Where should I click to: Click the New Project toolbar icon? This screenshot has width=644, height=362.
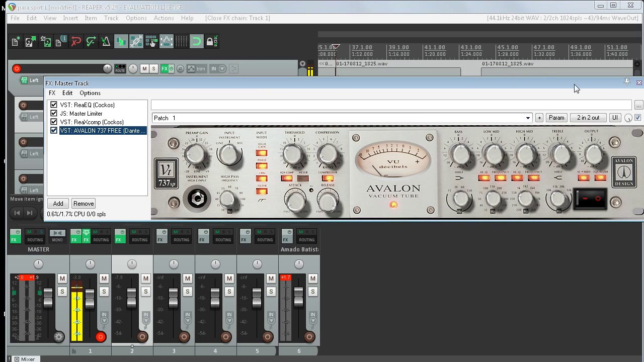click(x=16, y=42)
